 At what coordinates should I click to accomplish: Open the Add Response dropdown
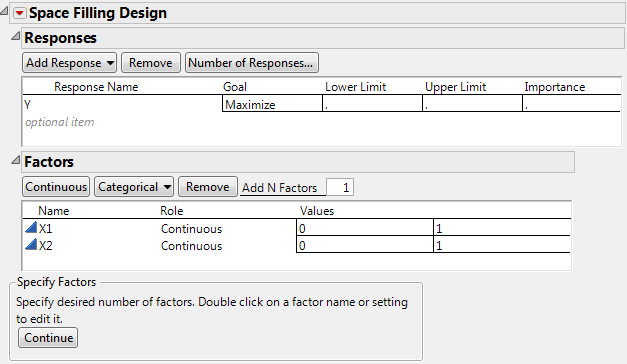click(70, 63)
